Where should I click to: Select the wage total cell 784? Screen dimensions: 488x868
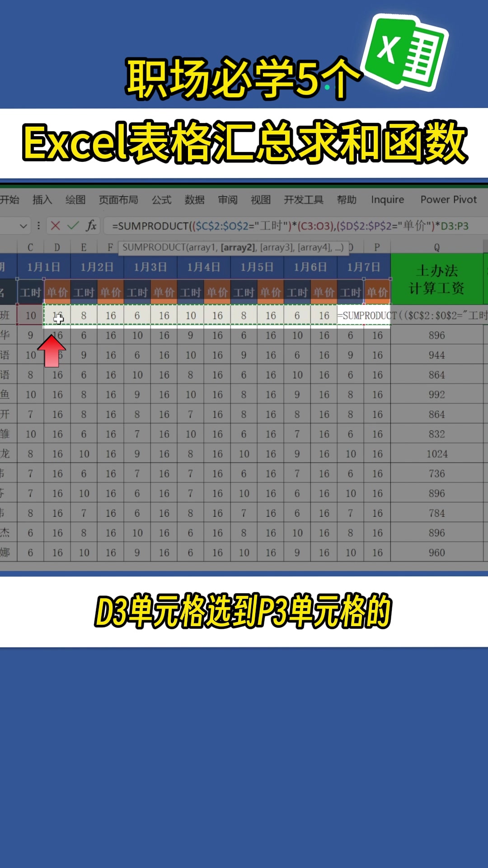(x=437, y=513)
